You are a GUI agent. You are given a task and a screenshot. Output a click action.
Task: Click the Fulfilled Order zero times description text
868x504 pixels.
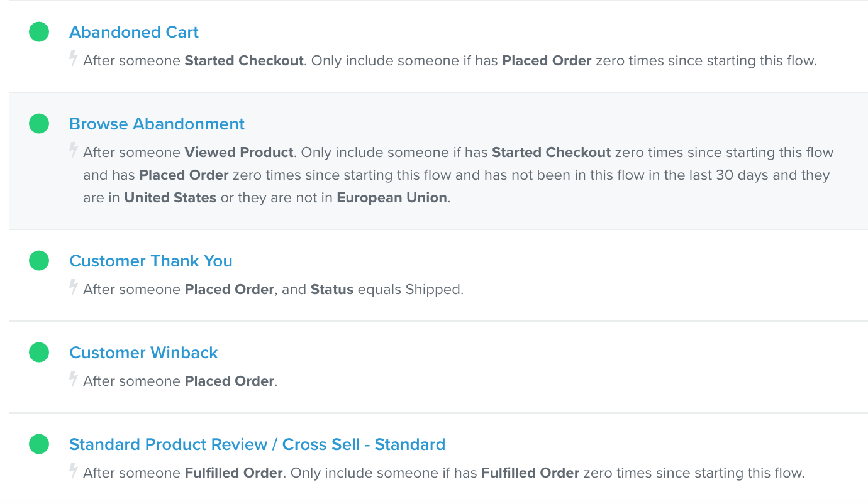pos(443,473)
